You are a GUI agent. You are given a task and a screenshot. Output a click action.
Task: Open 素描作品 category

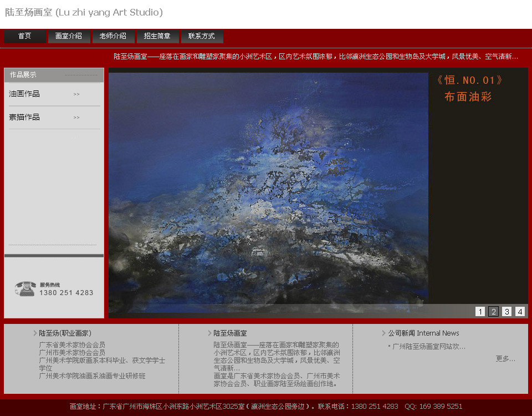(x=24, y=117)
